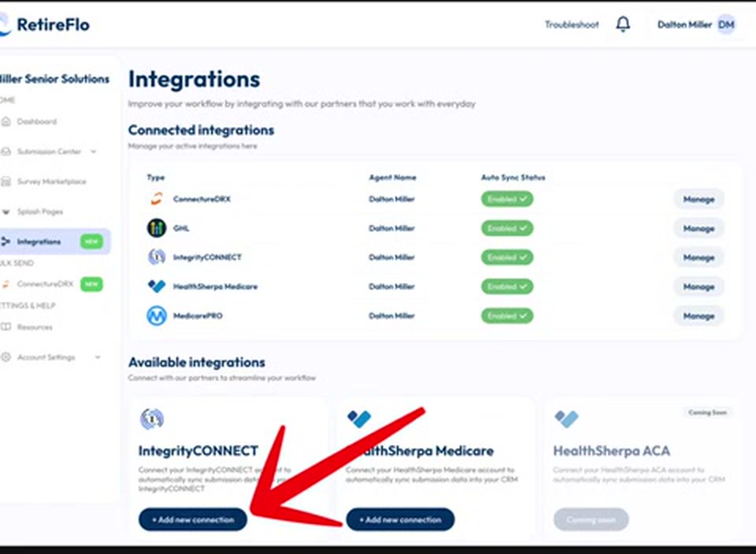Click the Integrations sidebar icon
The image size is (756, 554).
pyautogui.click(x=6, y=242)
